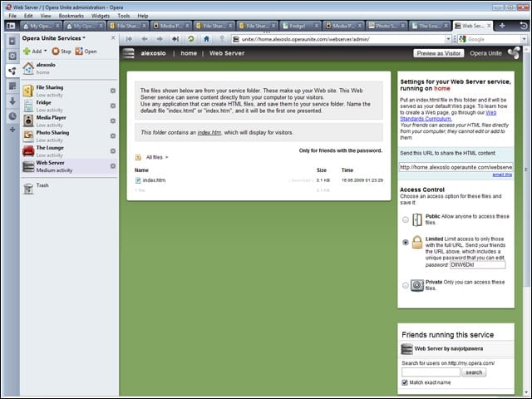The image size is (532, 399).
Task: Open the Add service dropdown
Action: 35,52
